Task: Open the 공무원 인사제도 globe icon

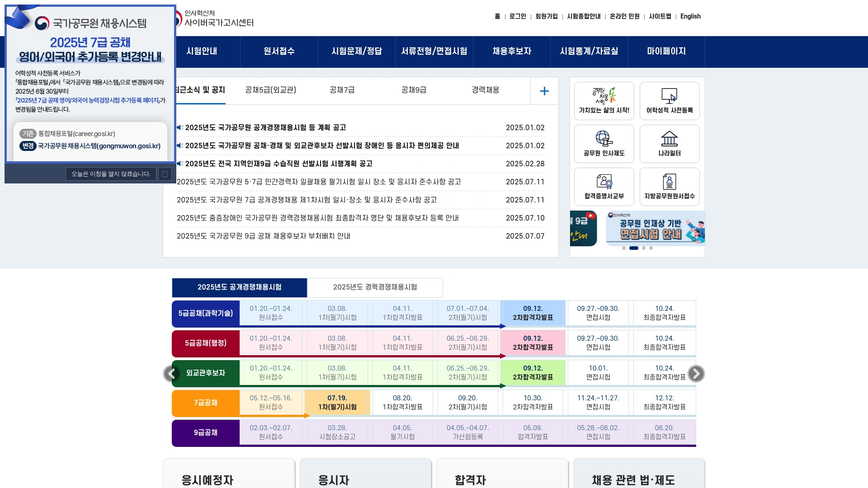Action: coord(604,144)
